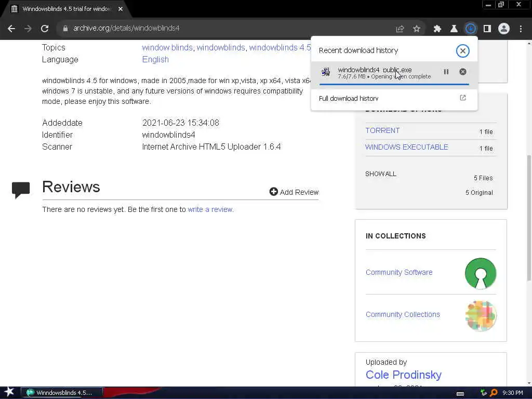The width and height of the screenshot is (532, 399).
Task: Click the 2021-06-23 15:34:08 Addeddate value
Action: coord(180,123)
